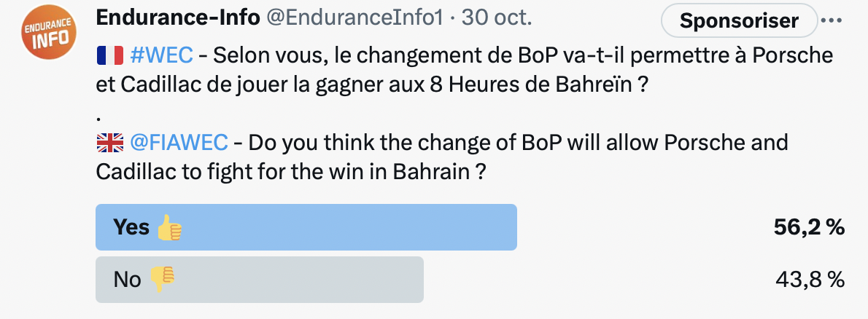Open the #WEC hashtag link
This screenshot has width=868, height=319.
click(x=162, y=56)
